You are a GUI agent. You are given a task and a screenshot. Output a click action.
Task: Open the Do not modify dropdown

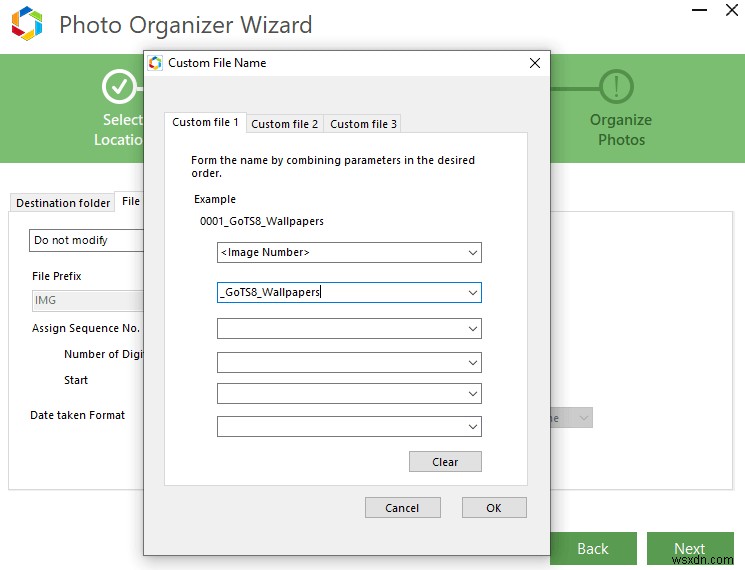(86, 240)
